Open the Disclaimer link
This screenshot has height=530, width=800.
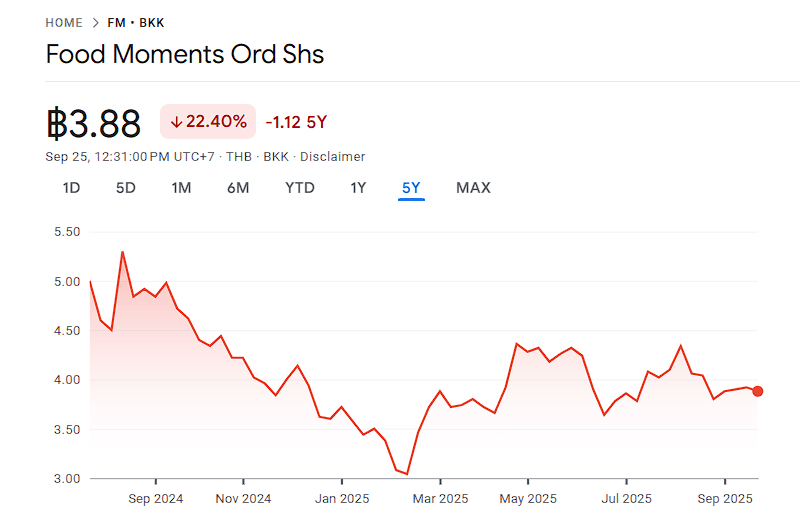[333, 156]
